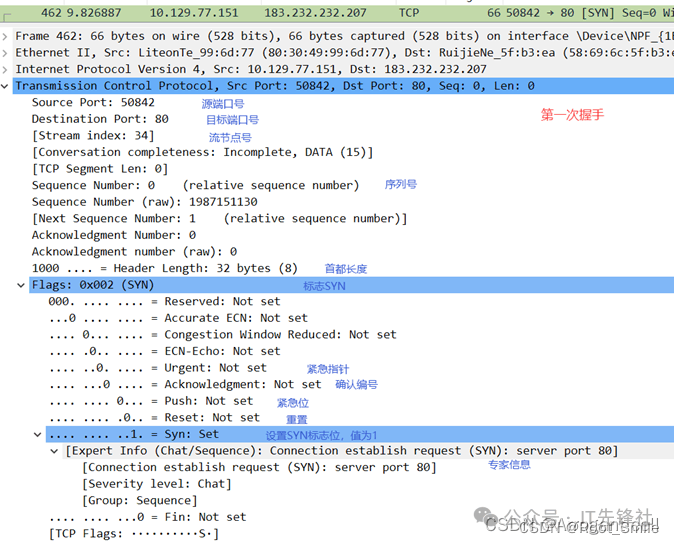The image size is (674, 544).
Task: Collapse the Transmission Control Protocol section
Action: click(7, 86)
